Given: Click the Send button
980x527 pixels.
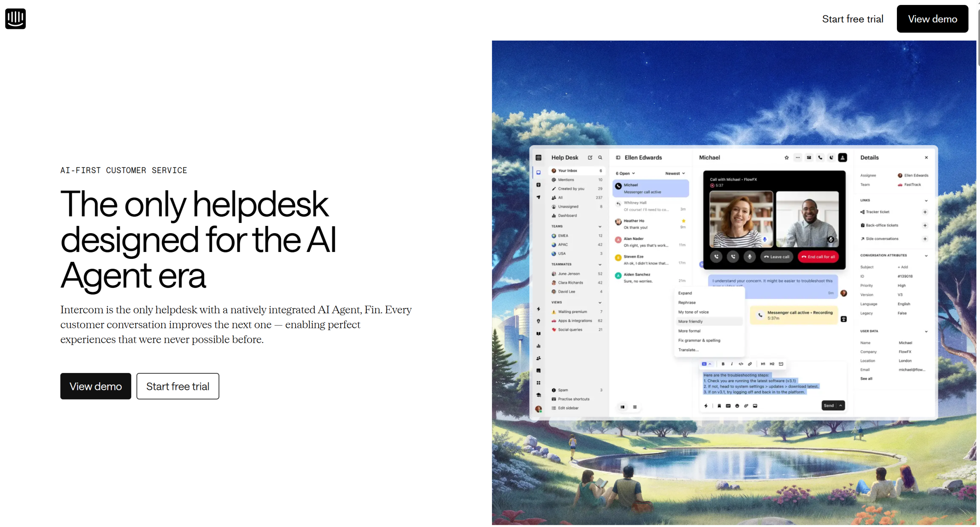Looking at the screenshot, I should tap(829, 406).
